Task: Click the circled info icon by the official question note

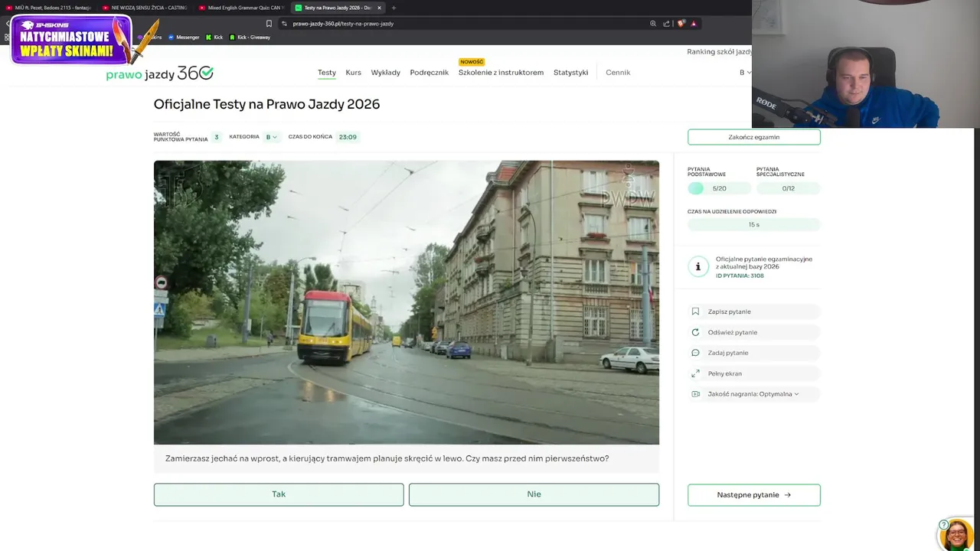Action: [697, 267]
